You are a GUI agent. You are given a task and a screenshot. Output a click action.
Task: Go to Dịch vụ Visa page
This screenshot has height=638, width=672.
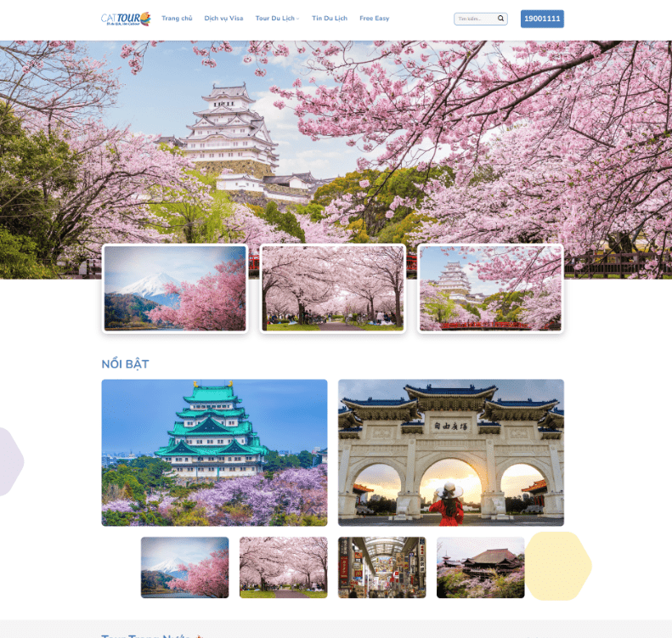coord(223,19)
